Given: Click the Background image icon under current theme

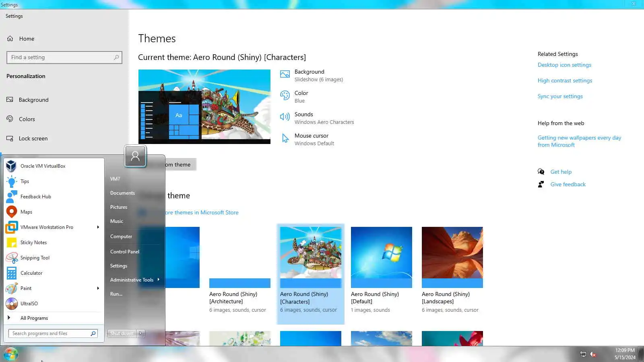Looking at the screenshot, I should [x=285, y=74].
